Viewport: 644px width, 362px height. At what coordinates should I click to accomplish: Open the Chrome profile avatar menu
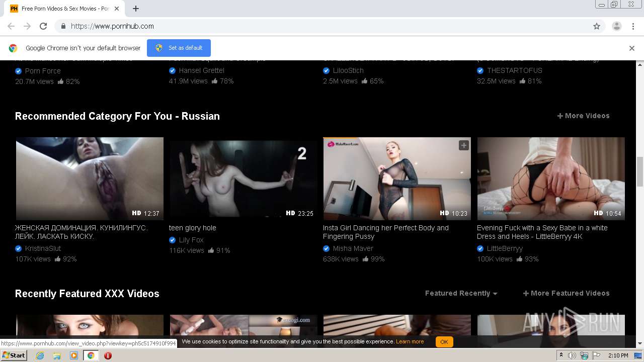[616, 26]
